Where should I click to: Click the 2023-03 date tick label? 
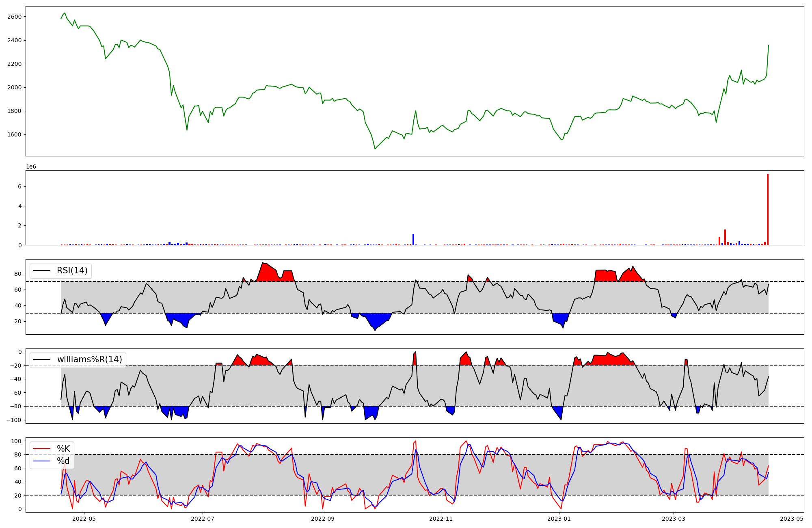click(x=674, y=519)
